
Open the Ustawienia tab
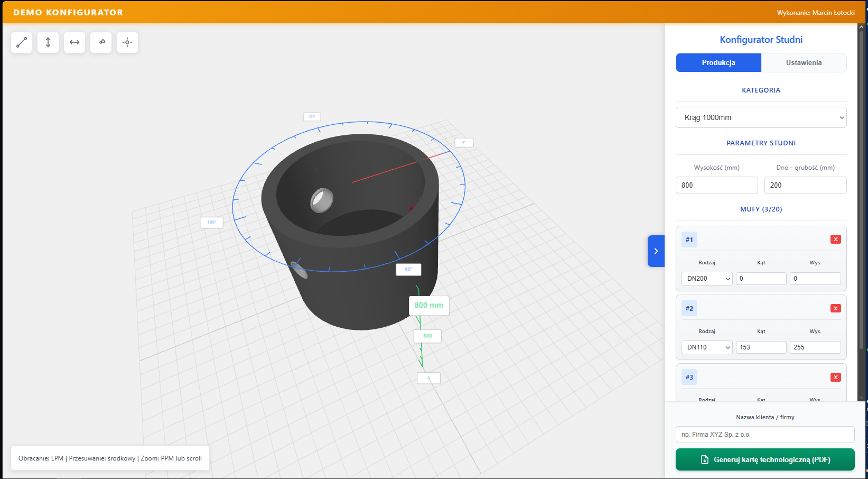pos(804,62)
